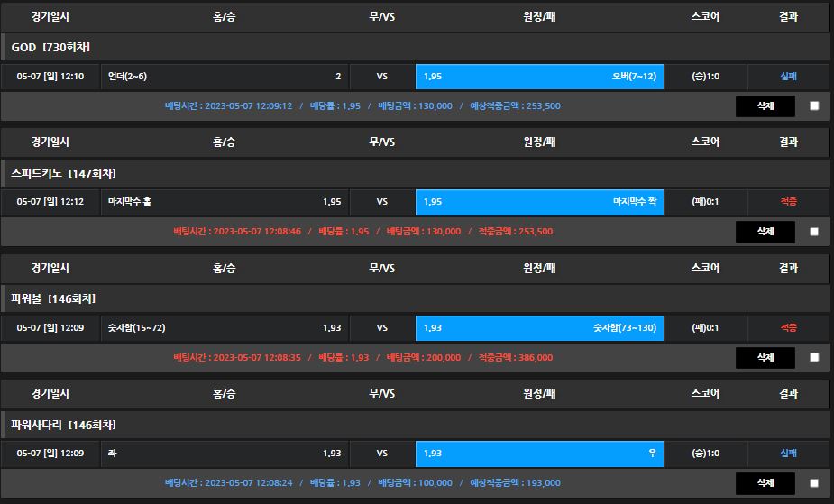This screenshot has height=504, width=834.
Task: Click the 스피드키노 [147회차] section title
Action: [63, 173]
